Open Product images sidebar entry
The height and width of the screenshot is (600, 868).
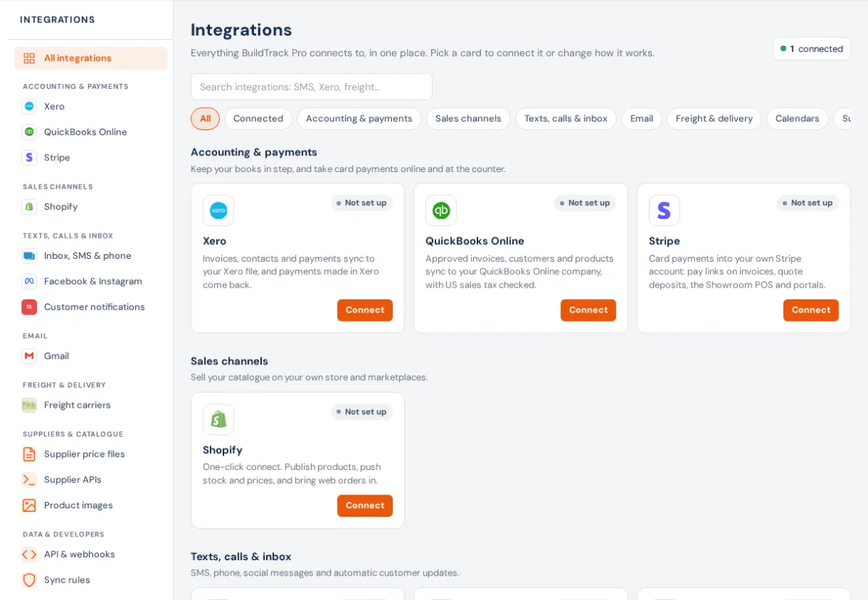point(91,505)
